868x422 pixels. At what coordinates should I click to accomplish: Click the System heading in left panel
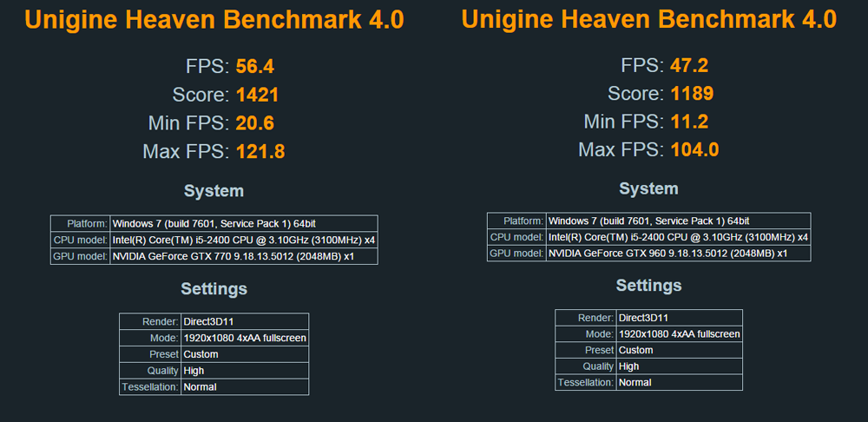coord(214,190)
